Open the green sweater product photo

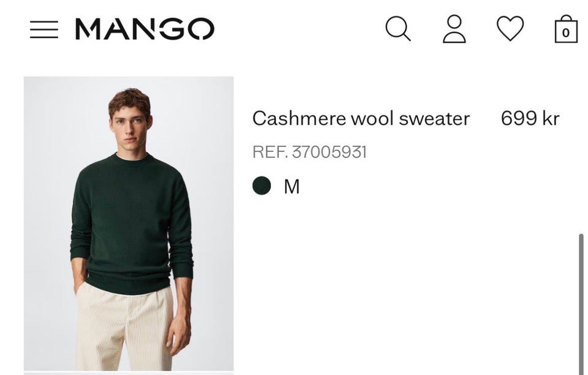click(x=129, y=224)
